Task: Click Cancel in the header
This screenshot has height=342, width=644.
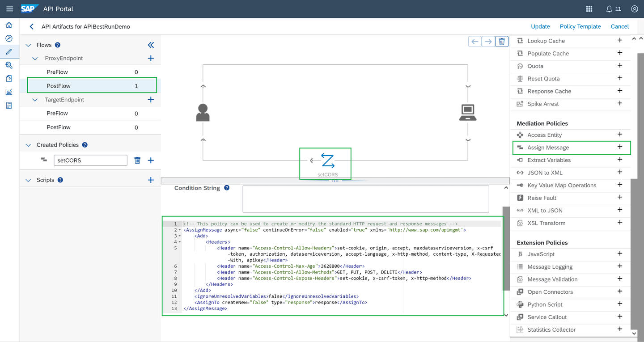Action: (x=620, y=26)
